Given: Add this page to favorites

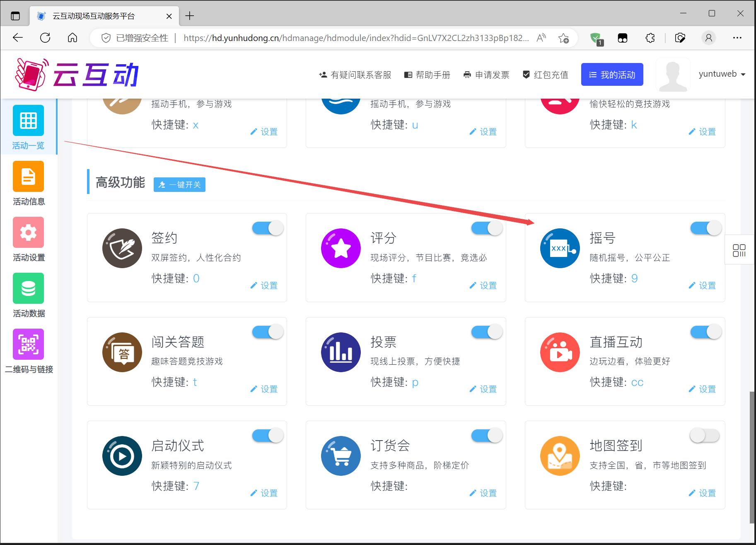Looking at the screenshot, I should (x=563, y=38).
